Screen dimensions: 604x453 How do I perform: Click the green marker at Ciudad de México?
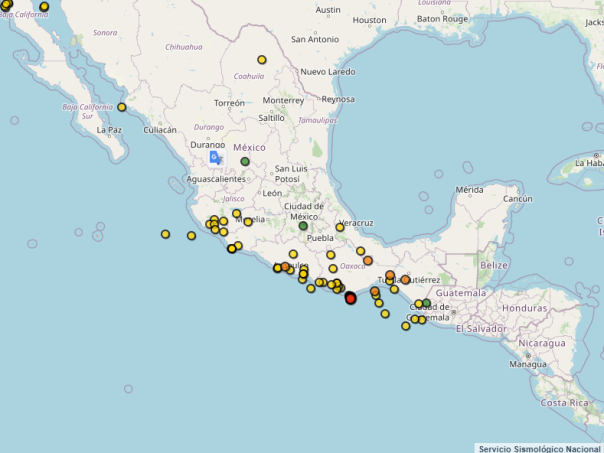(x=303, y=226)
